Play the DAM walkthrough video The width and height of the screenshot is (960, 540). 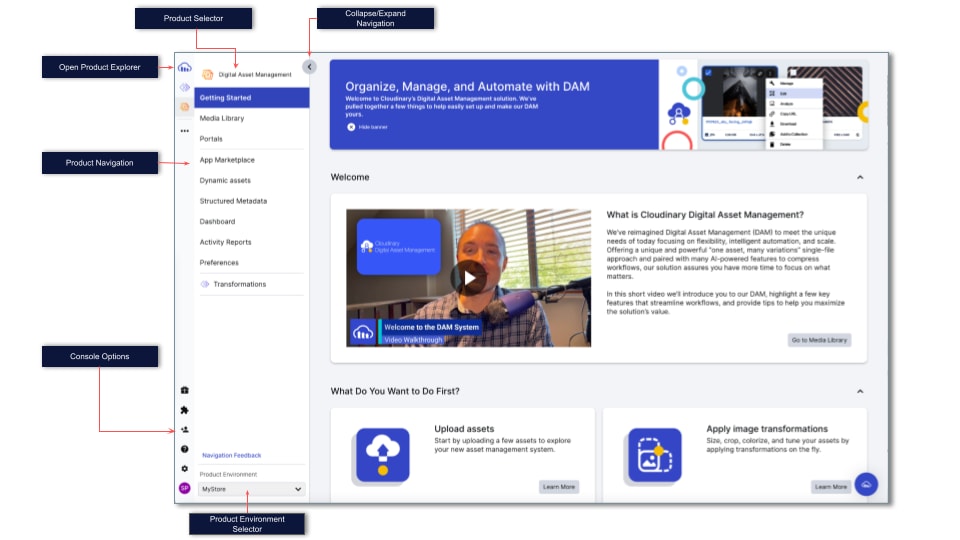[469, 278]
